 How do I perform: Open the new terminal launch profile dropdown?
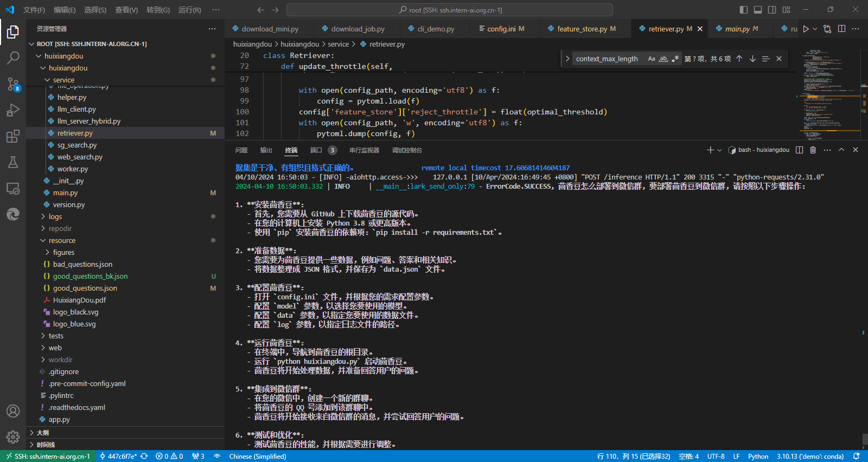720,150
